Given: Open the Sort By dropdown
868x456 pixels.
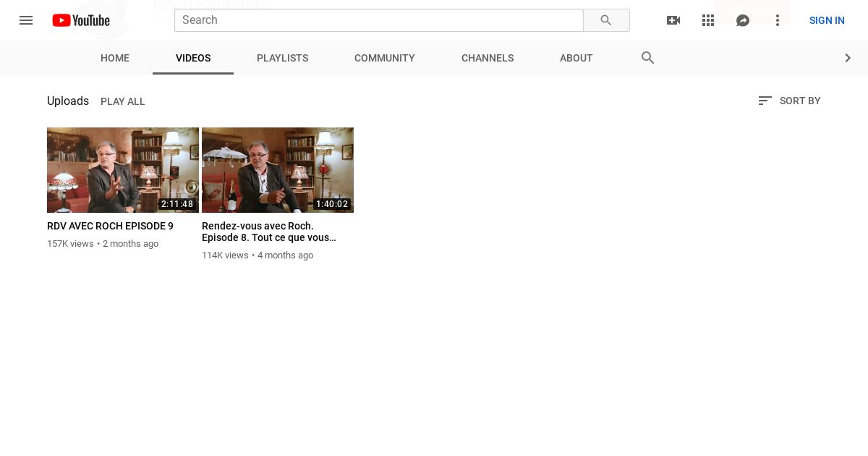Looking at the screenshot, I should click(x=789, y=101).
